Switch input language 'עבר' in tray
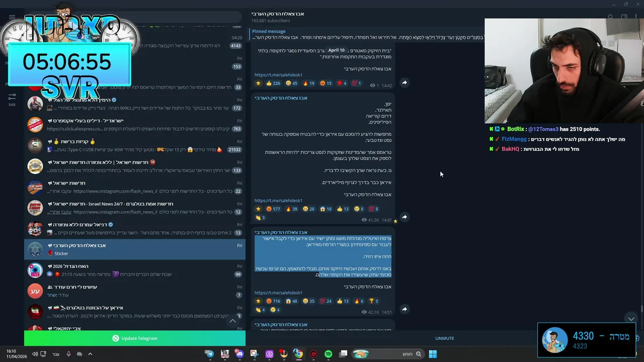 [56, 354]
